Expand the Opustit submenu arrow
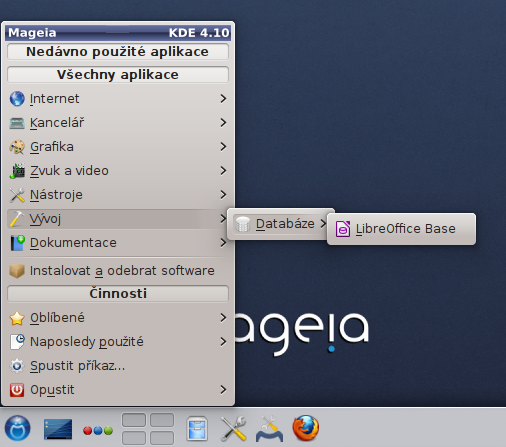506x447 pixels. (223, 390)
